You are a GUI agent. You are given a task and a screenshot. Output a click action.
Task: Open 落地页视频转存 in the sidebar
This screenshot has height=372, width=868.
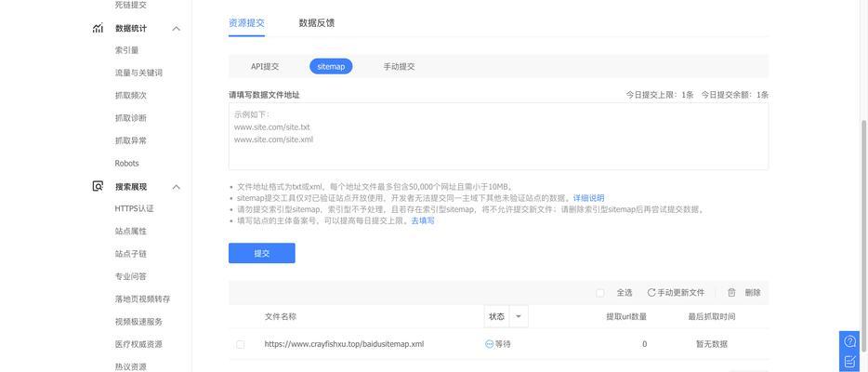[x=142, y=299]
